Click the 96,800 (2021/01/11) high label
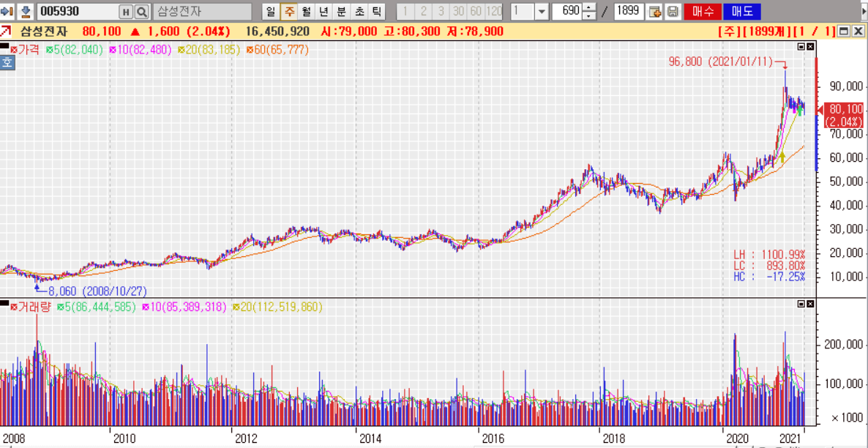Image resolution: width=868 pixels, height=448 pixels. coord(720,62)
